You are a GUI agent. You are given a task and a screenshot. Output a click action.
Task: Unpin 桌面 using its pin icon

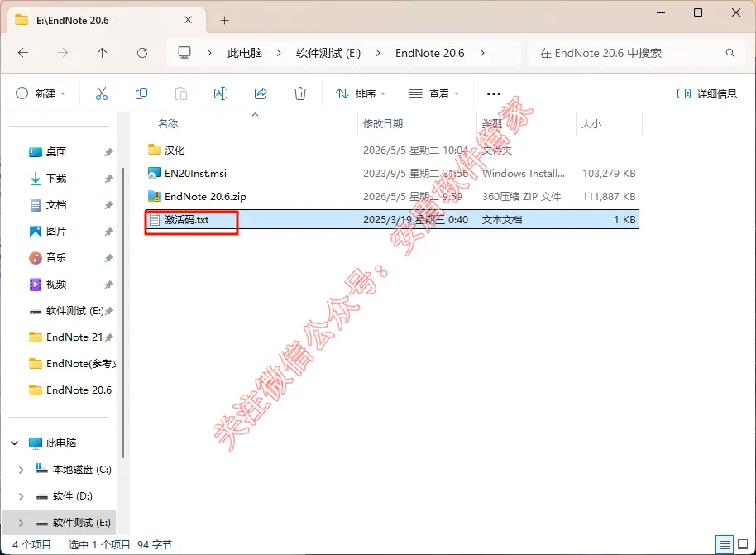tap(108, 152)
